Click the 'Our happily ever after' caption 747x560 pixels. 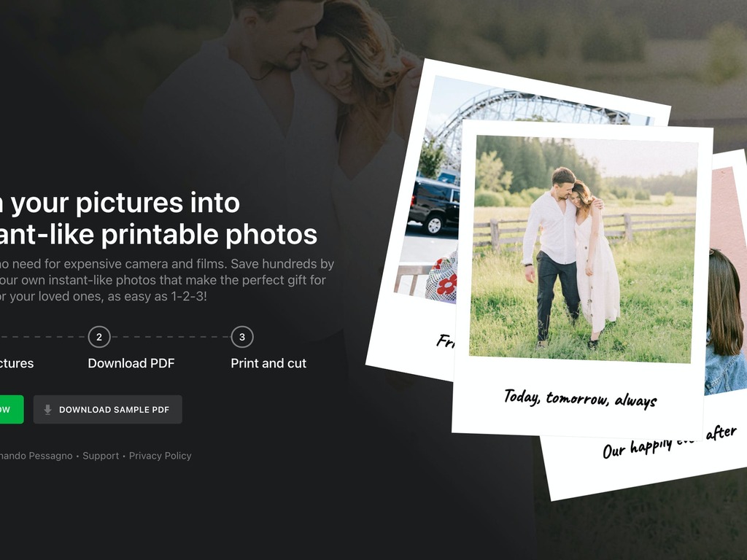click(x=670, y=443)
